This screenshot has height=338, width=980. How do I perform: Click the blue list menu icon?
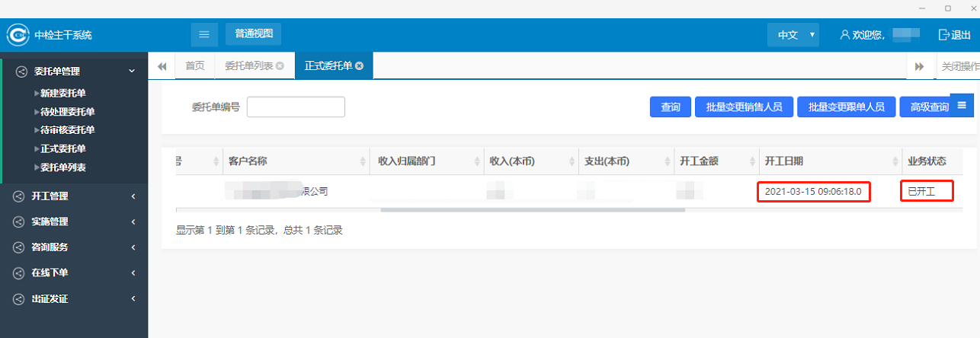click(x=962, y=105)
